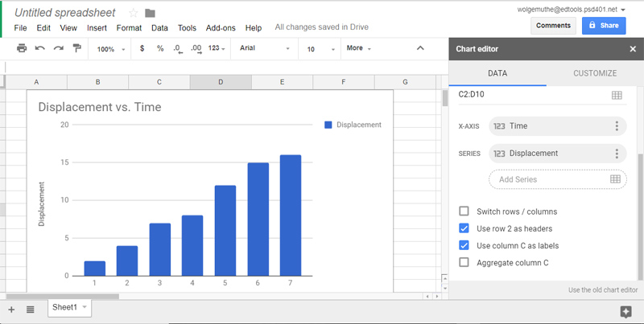The image size is (644, 324).
Task: Click the Undo arrow icon
Action: click(x=40, y=48)
